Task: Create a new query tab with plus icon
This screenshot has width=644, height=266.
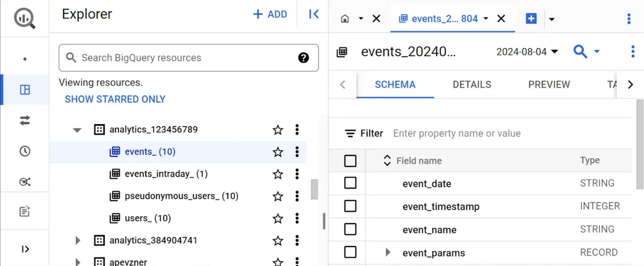Action: [x=531, y=19]
